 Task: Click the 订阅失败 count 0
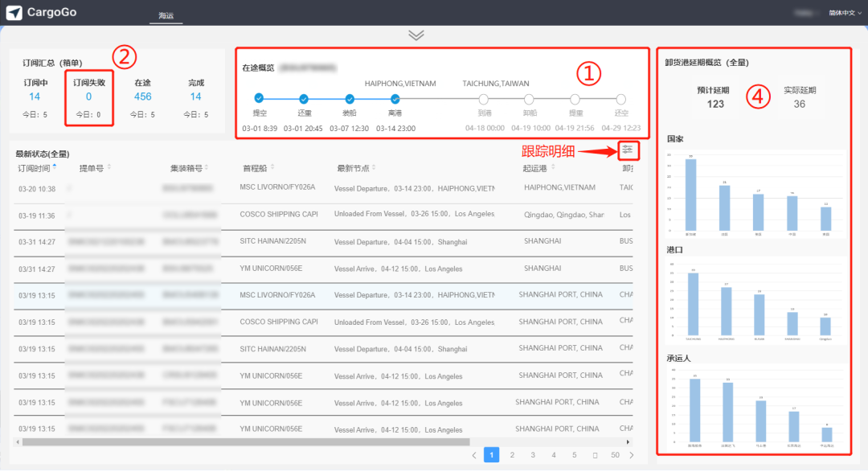click(88, 96)
